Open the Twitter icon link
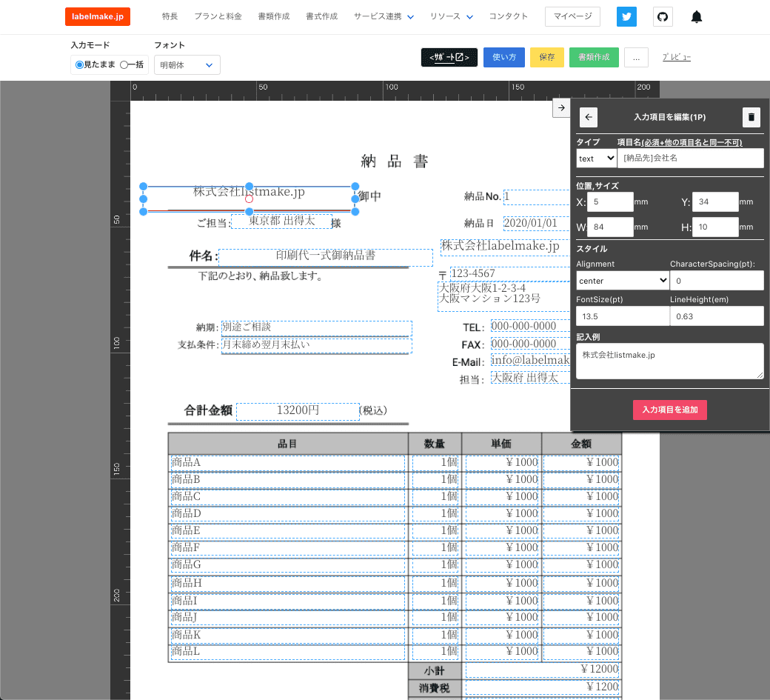 [x=626, y=16]
